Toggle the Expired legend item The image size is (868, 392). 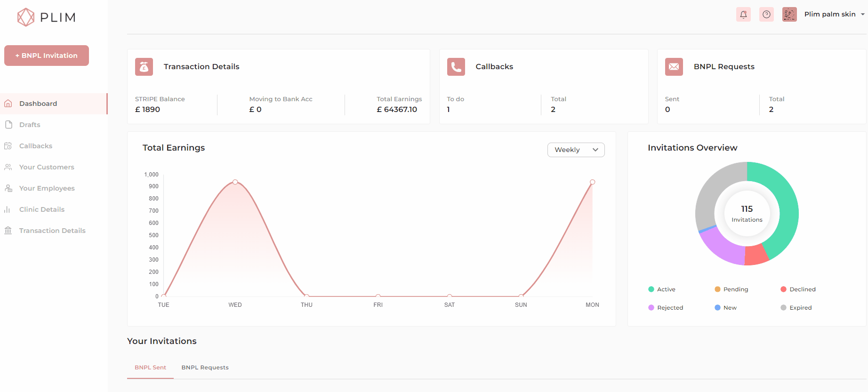(796, 308)
